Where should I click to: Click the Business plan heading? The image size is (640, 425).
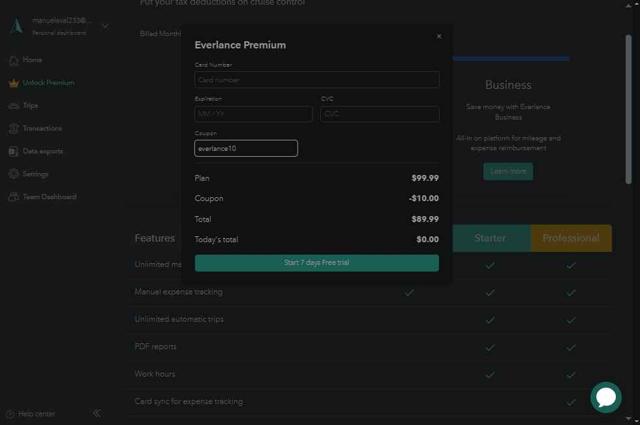click(508, 85)
